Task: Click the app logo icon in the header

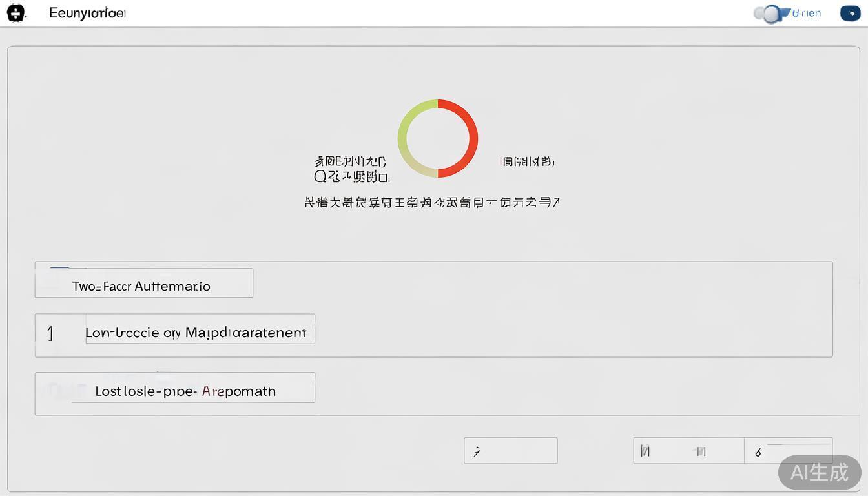Action: tap(15, 13)
